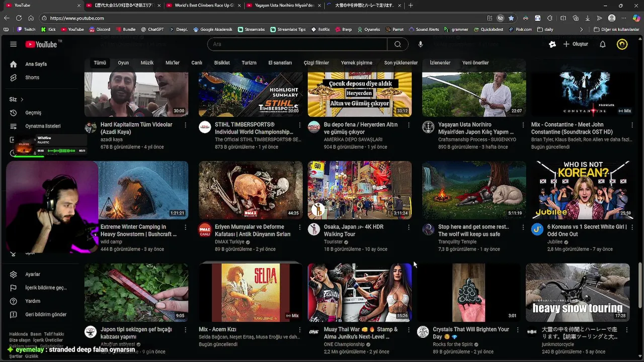Open browser settings three-dots menu

coord(624,18)
